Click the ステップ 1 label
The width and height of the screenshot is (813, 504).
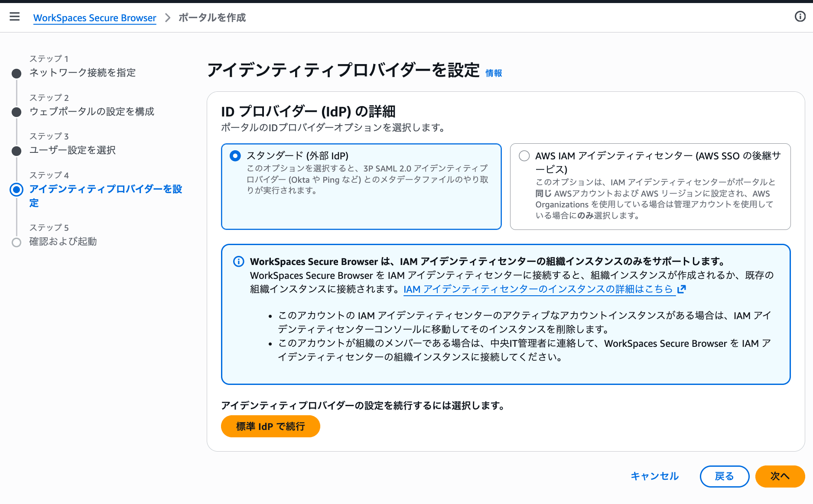point(49,59)
